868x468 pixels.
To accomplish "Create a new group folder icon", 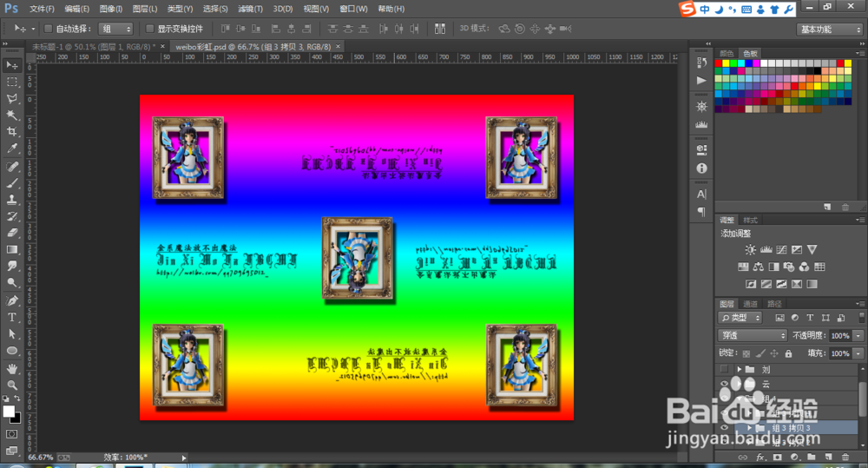I will [812, 457].
